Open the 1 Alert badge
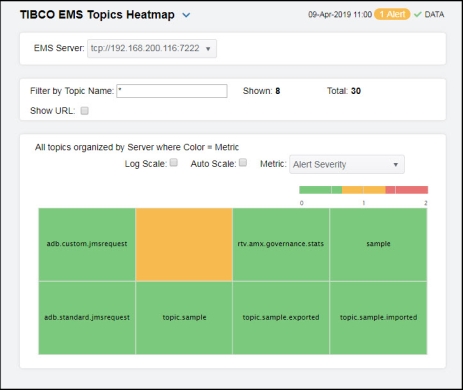This screenshot has height=390, width=463. 392,14
